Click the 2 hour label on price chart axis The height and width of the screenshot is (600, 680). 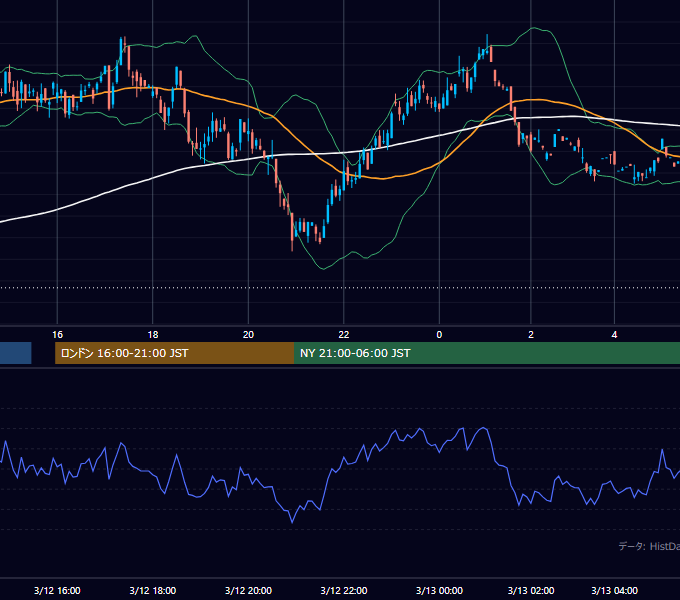531,335
